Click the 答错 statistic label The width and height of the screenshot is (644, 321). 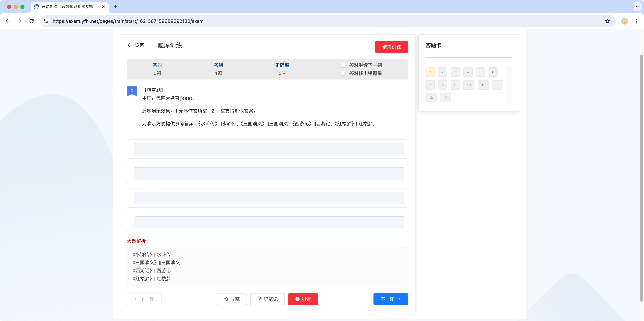point(219,65)
